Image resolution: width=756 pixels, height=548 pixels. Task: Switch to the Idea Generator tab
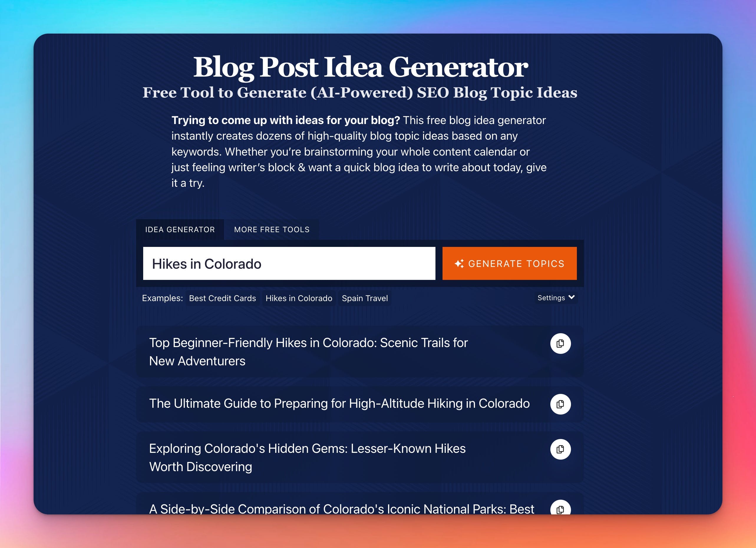pyautogui.click(x=180, y=229)
